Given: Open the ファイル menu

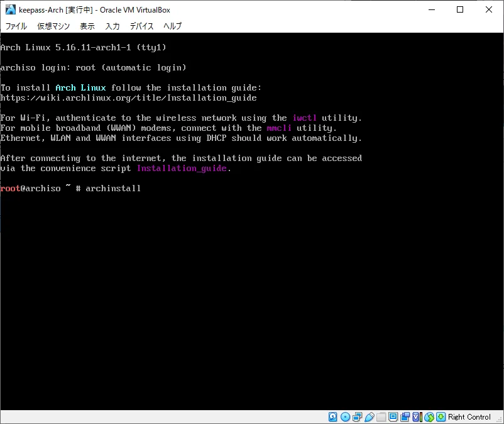Looking at the screenshot, I should click(16, 26).
